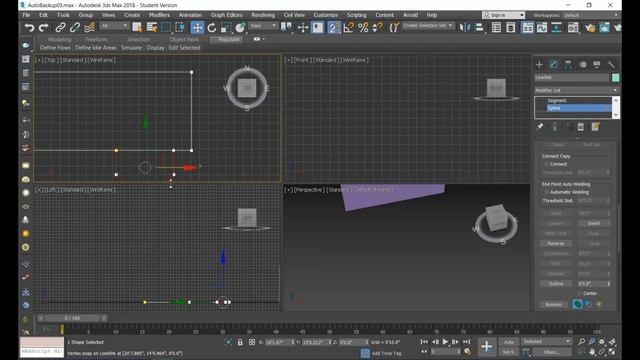This screenshot has width=640, height=360.
Task: Click the Configure Modifier Sets icon
Action: pos(596,127)
